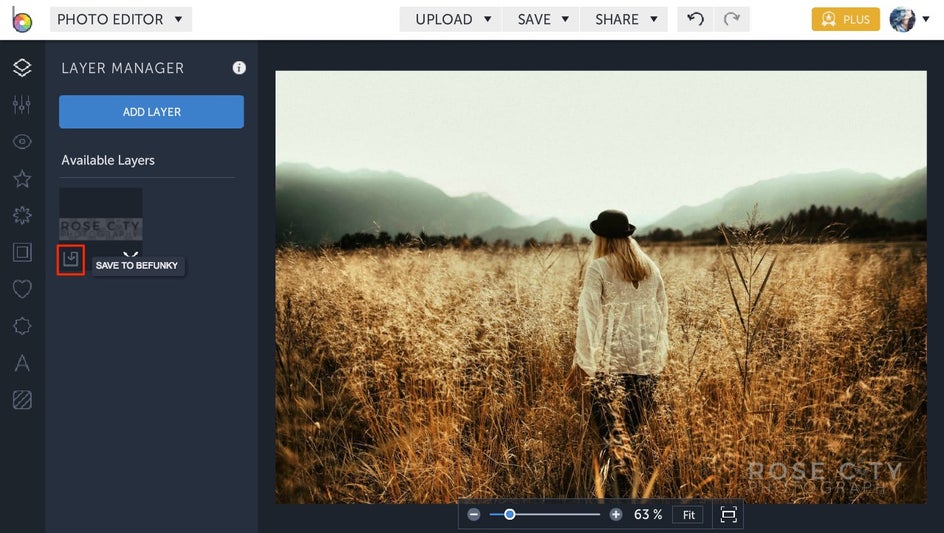Open the Effects star tool
Screen dimensions: 944x533
22,178
